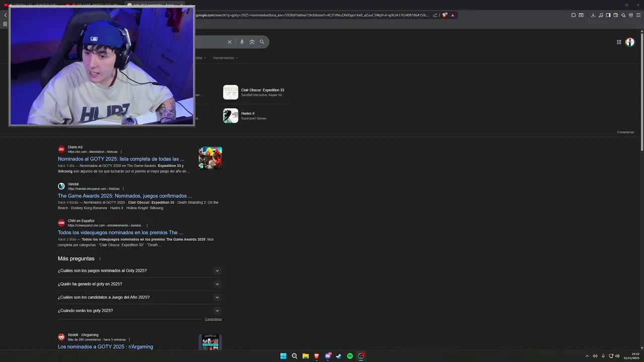Open Brave Rewards triangle icon
The height and width of the screenshot is (362, 644).
point(452,15)
